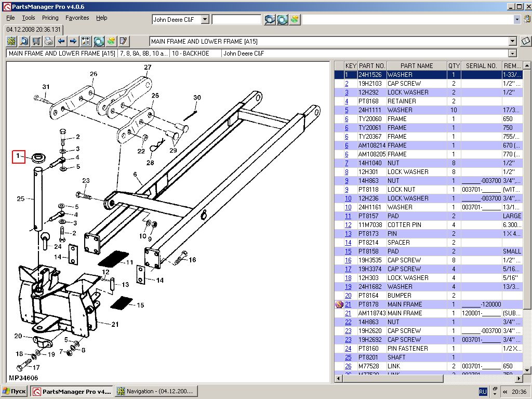Switch to the Navigation window in the taskbar
532x399 pixels.
point(155,391)
